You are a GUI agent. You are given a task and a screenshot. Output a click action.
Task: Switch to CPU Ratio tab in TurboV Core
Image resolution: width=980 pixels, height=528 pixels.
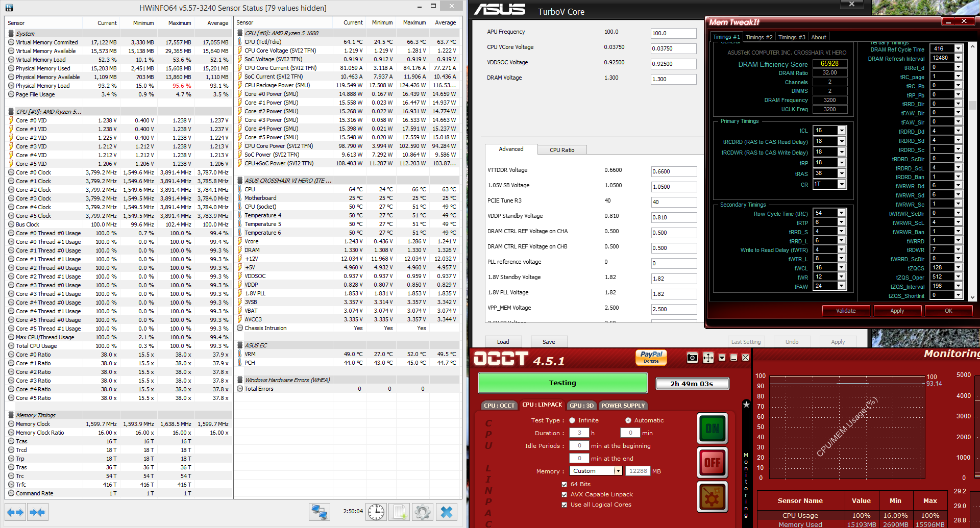562,150
